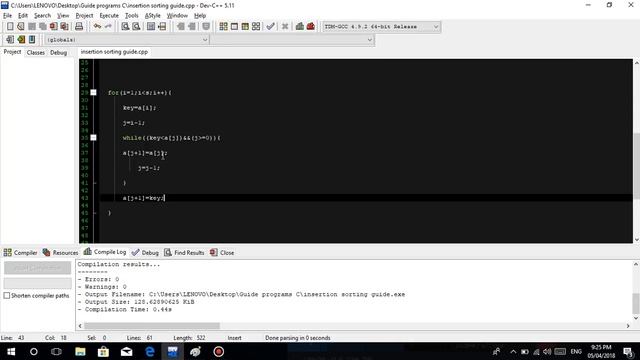The image size is (640, 360).
Task: Click the Unindent toolbar icon
Action: pyautogui.click(x=191, y=27)
